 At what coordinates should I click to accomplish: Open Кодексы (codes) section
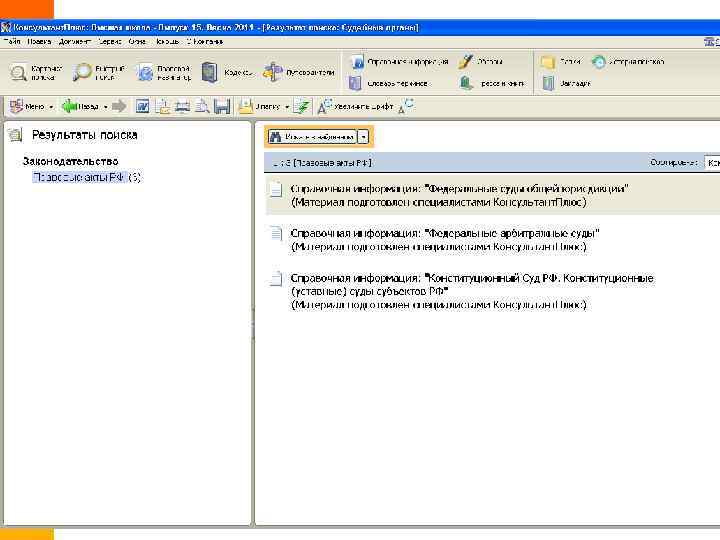click(227, 73)
